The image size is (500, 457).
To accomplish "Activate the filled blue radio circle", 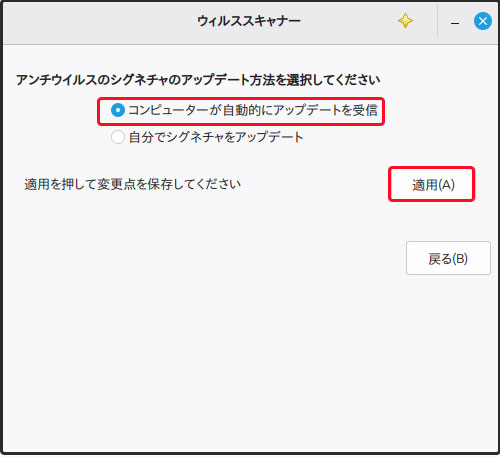I will [x=118, y=110].
